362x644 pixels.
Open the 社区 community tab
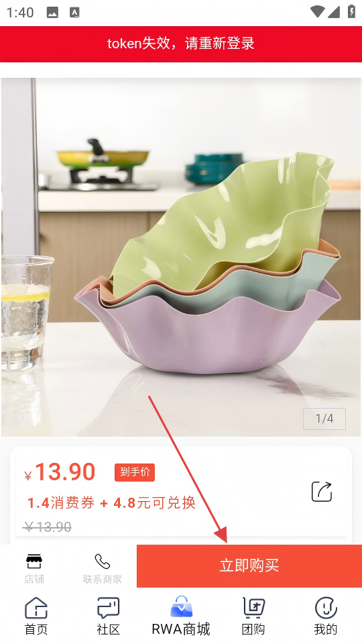coord(109,608)
